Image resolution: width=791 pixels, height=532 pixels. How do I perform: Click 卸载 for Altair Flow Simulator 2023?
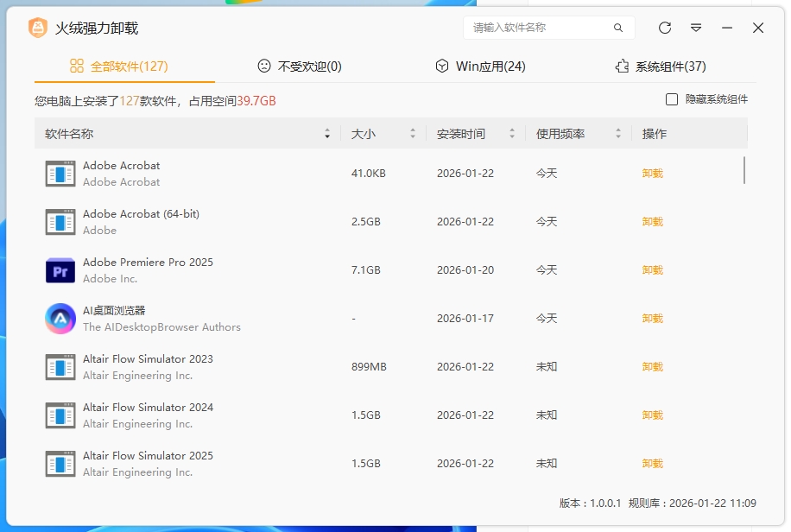pos(650,366)
